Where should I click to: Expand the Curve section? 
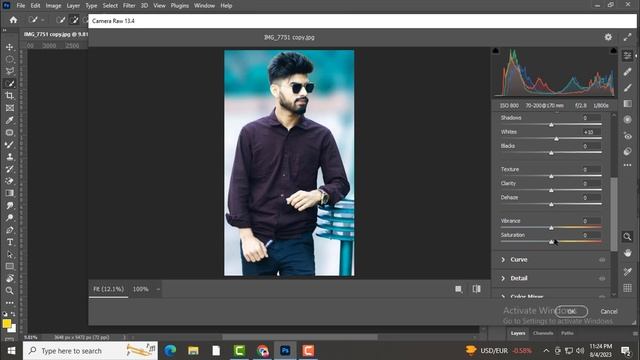point(503,260)
